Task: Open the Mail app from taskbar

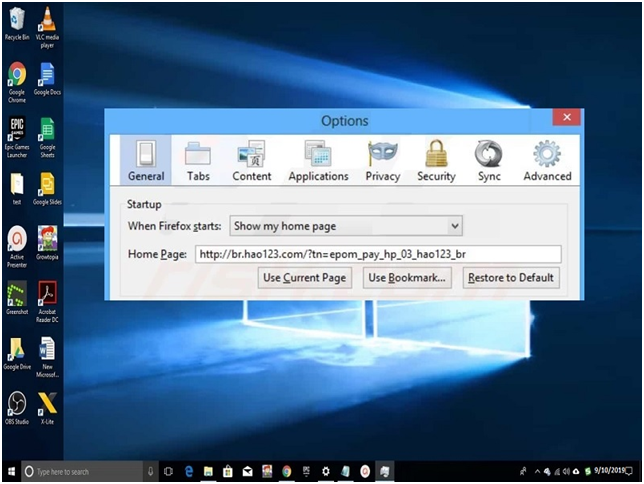Action: click(x=247, y=471)
